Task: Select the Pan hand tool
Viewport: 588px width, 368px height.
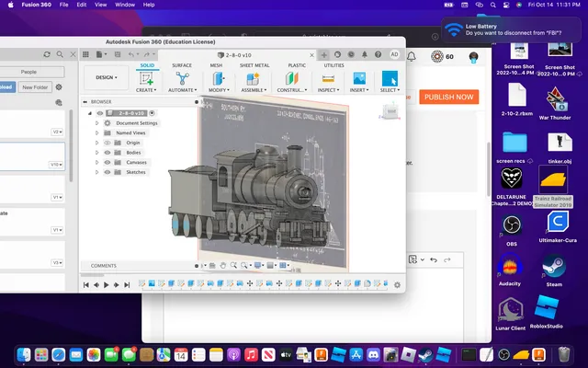Action: (x=222, y=266)
